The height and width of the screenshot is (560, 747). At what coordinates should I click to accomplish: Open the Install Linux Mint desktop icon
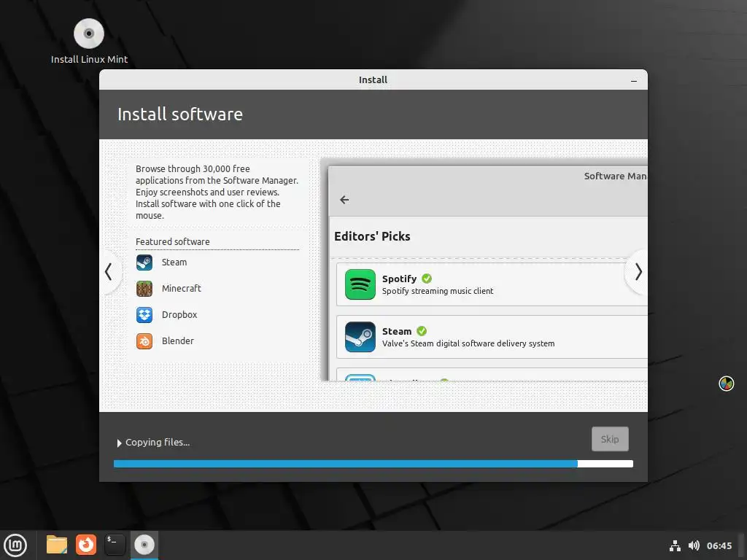(x=88, y=41)
